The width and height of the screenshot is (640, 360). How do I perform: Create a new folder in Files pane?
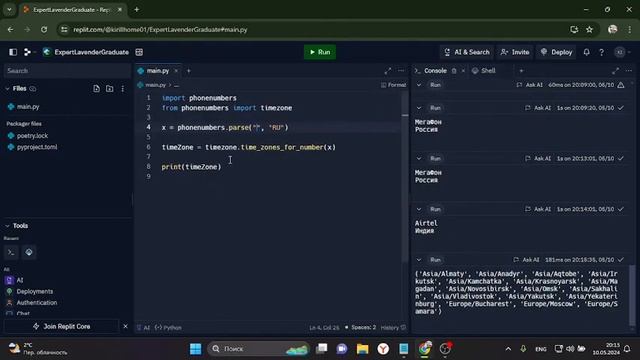pos(109,89)
